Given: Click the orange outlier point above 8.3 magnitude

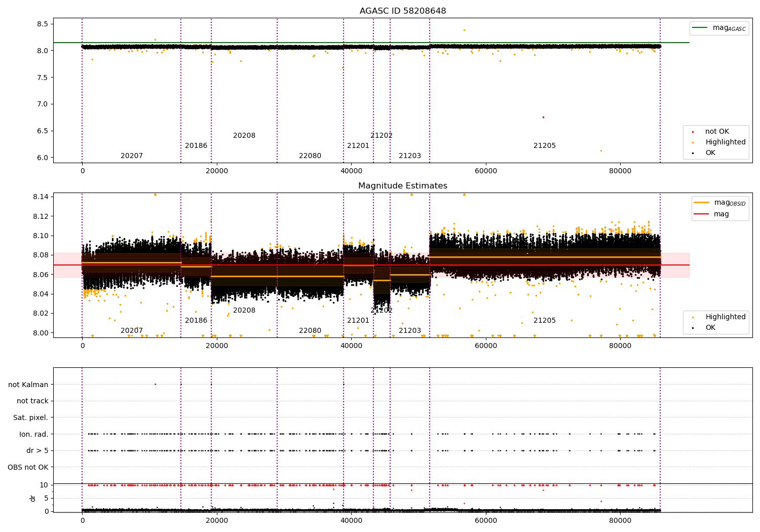Looking at the screenshot, I should 464,30.
